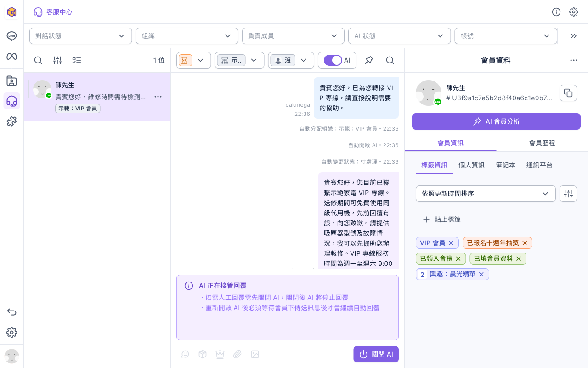Viewport: 588px width, 368px height.
Task: Open the 負責成員 dropdown filter
Action: [293, 36]
